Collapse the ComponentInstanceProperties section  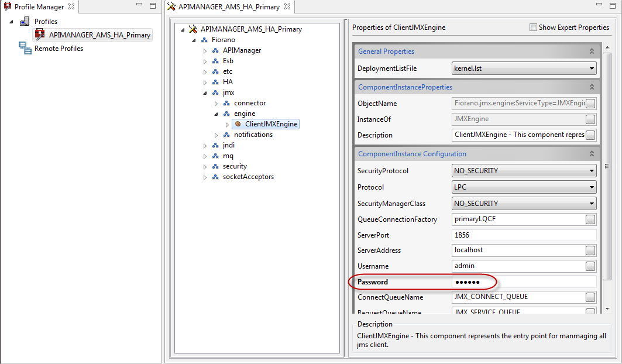click(592, 87)
